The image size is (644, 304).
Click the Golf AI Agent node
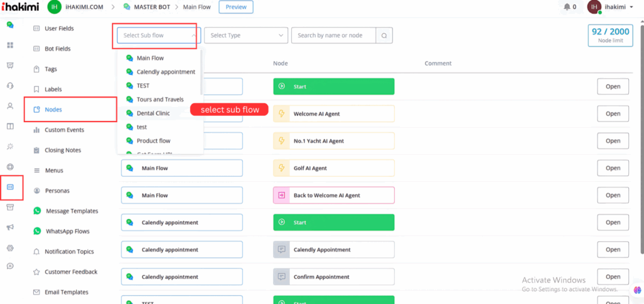[333, 168]
